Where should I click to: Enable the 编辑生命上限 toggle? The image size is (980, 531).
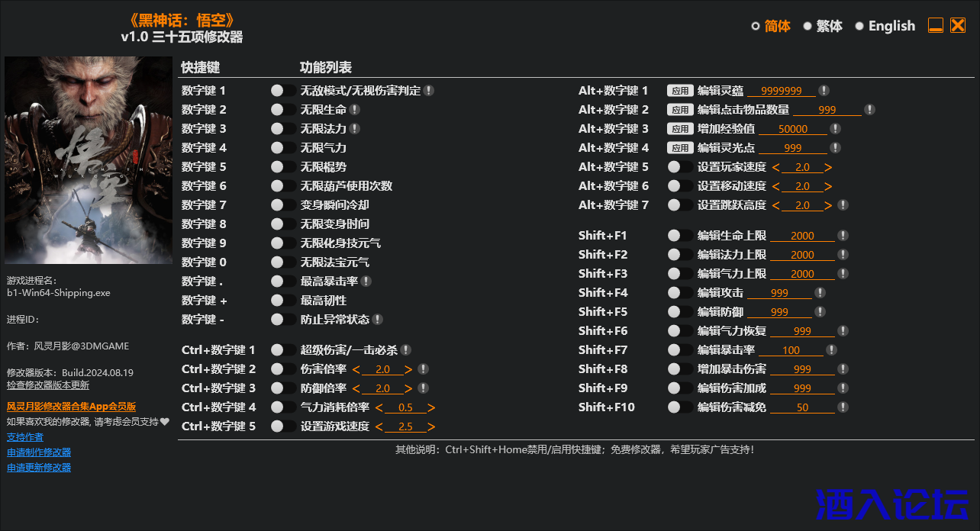(679, 235)
